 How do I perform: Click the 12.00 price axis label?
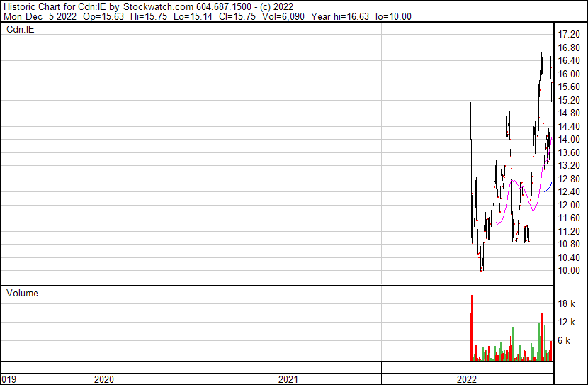point(570,205)
